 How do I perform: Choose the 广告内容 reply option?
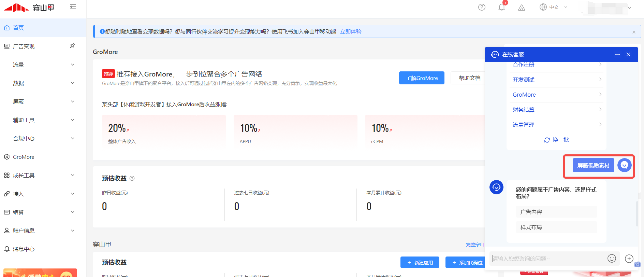point(556,212)
